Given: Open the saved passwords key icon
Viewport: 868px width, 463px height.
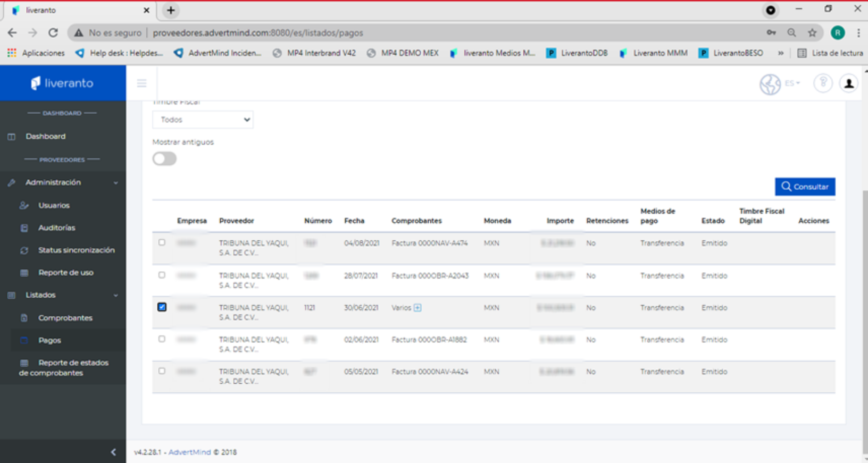Looking at the screenshot, I should [x=771, y=32].
